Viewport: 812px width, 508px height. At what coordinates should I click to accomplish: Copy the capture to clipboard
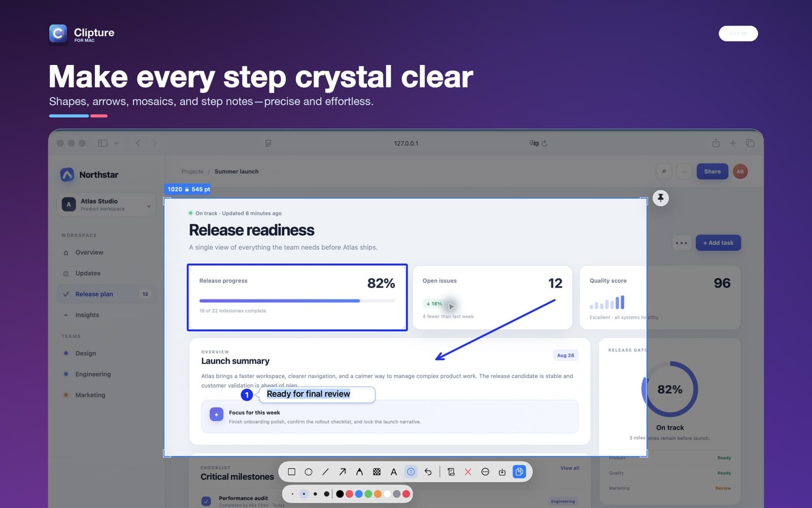pos(519,472)
